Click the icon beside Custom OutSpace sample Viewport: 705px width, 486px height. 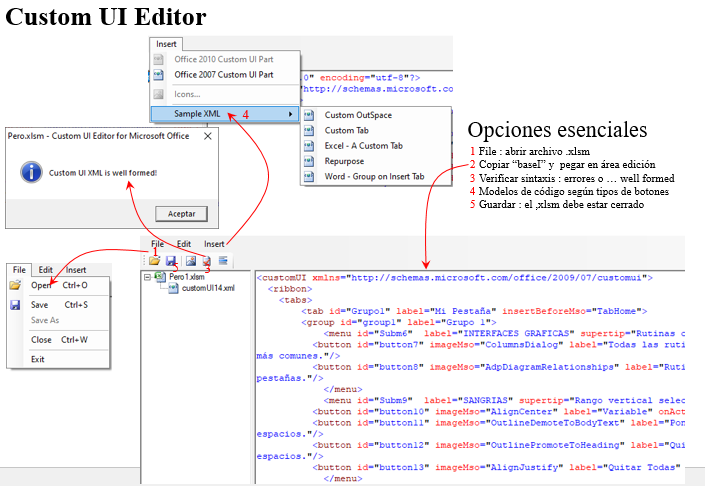[x=309, y=115]
